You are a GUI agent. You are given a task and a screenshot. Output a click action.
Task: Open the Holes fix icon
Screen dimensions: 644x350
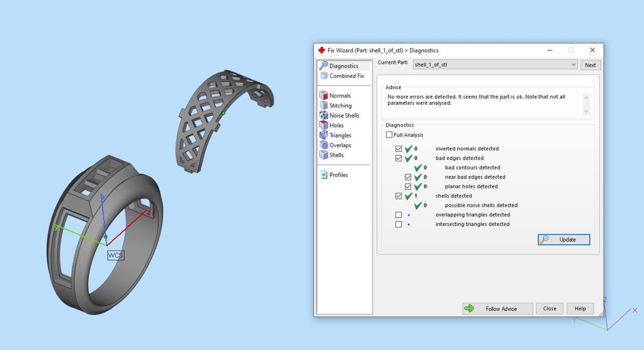click(x=324, y=125)
